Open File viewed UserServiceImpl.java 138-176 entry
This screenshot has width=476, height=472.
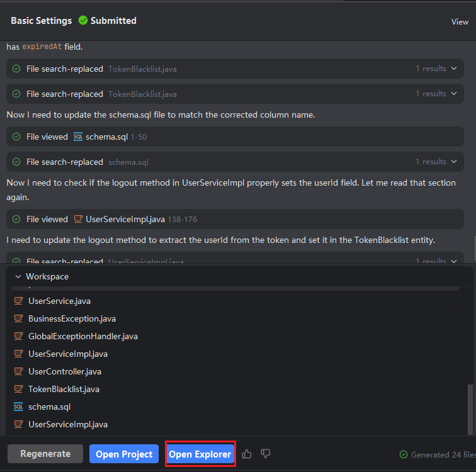coord(126,219)
